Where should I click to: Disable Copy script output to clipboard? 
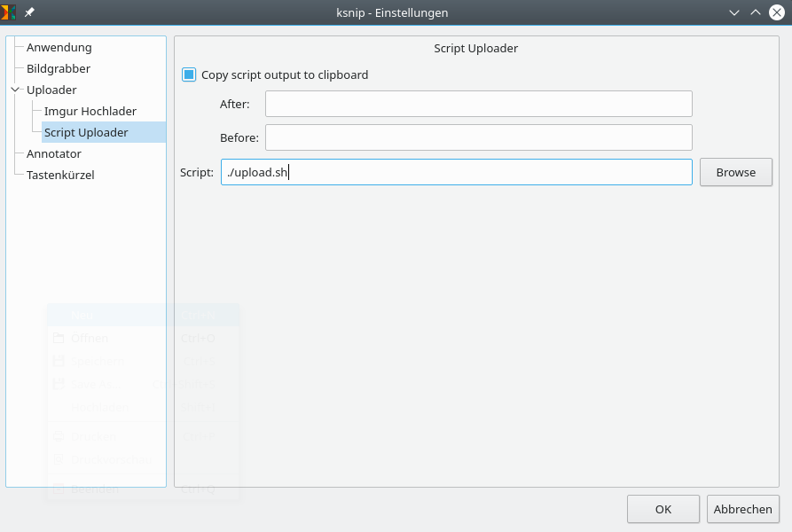(x=188, y=74)
